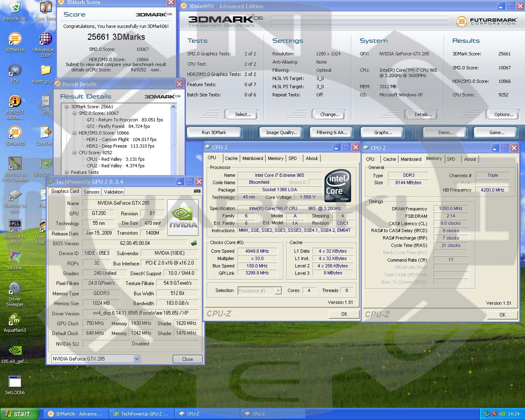525x420 pixels.
Task: Open the ET6 desktop icon
Action: click(x=15, y=73)
